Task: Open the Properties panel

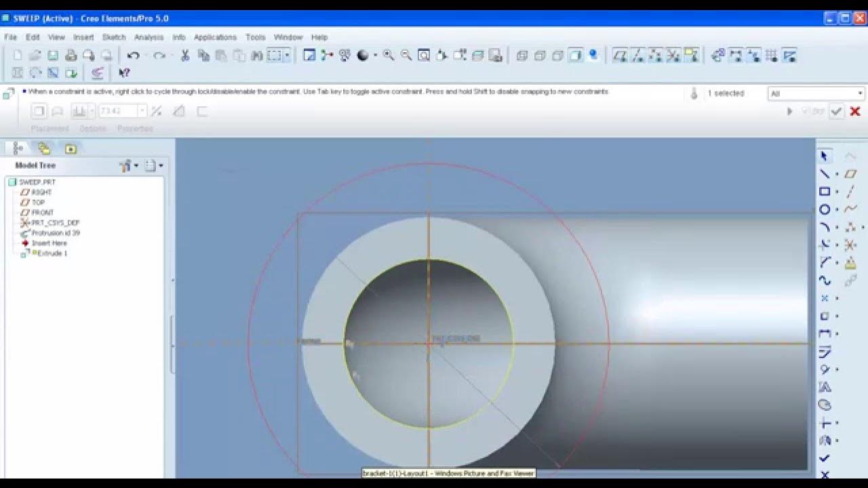Action: point(135,128)
